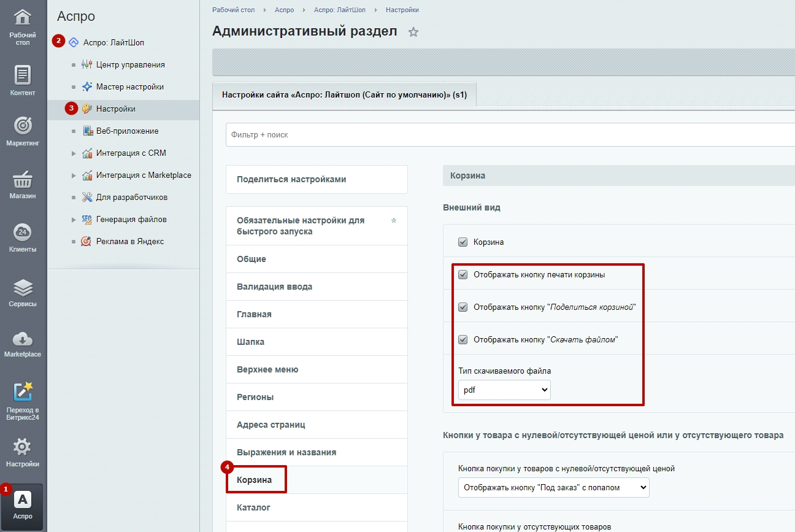
Task: Open the Магазин basket icon
Action: (x=23, y=179)
